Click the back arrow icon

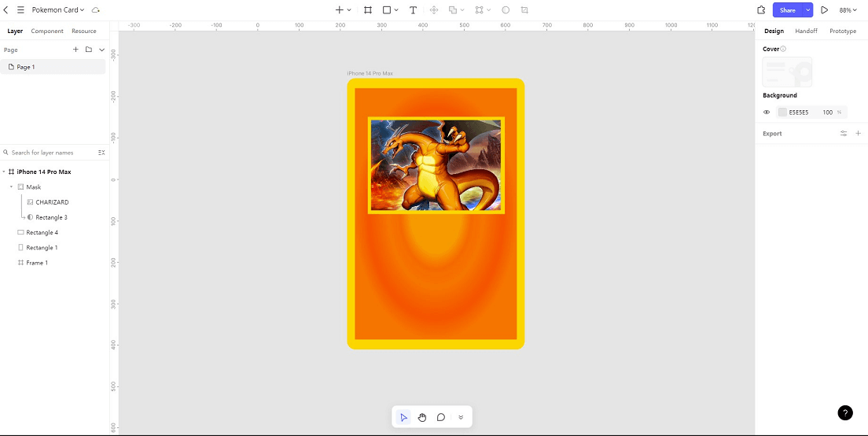pos(6,10)
